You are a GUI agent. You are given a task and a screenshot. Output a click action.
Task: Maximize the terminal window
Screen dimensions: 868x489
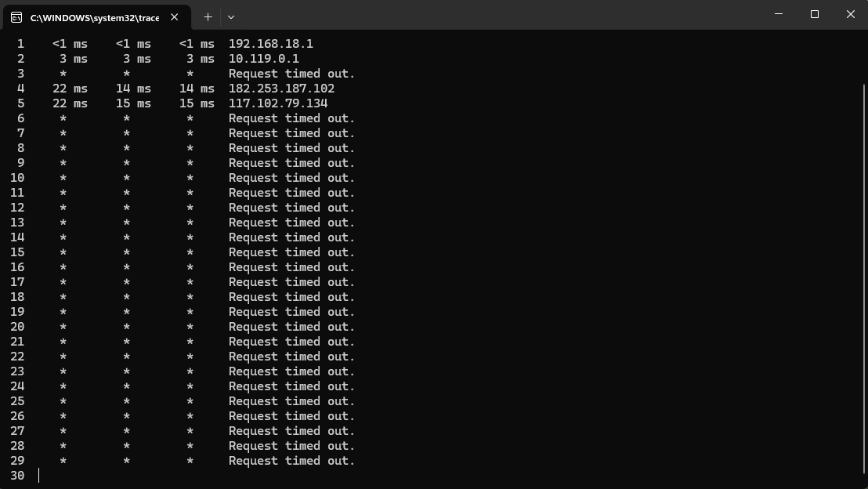(x=814, y=14)
